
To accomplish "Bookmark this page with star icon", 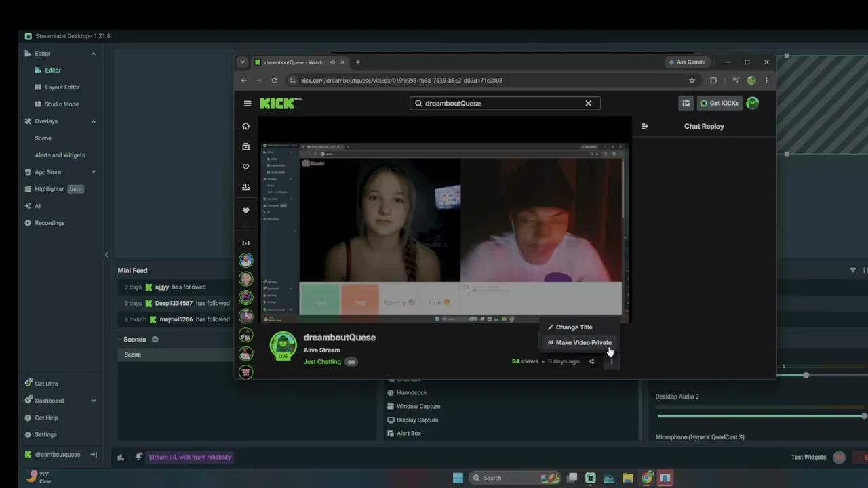I will (692, 80).
